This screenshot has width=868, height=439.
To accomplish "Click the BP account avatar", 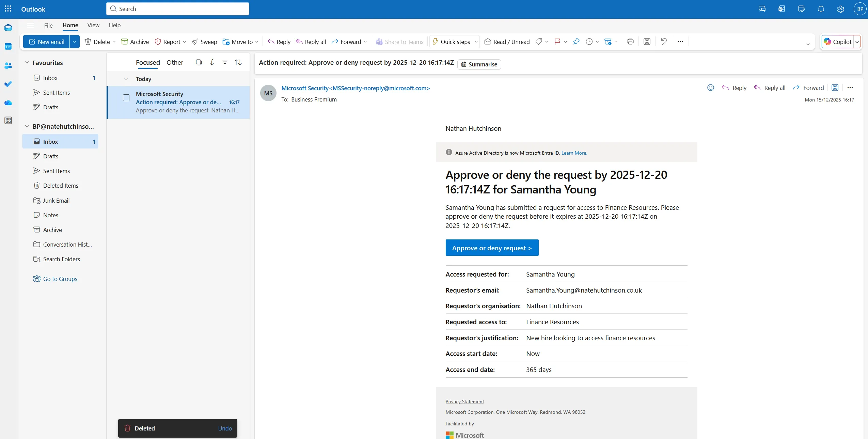I will pyautogui.click(x=860, y=9).
